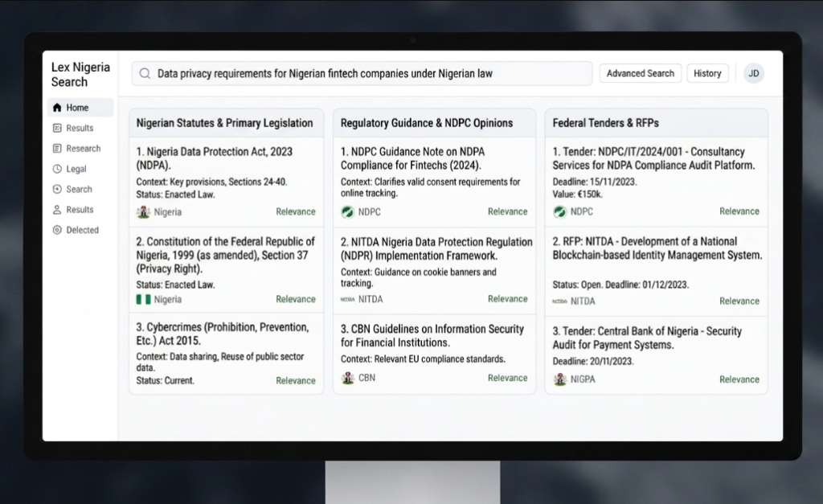Click Regulatory Guidance & NDPC Opinions header

(427, 123)
